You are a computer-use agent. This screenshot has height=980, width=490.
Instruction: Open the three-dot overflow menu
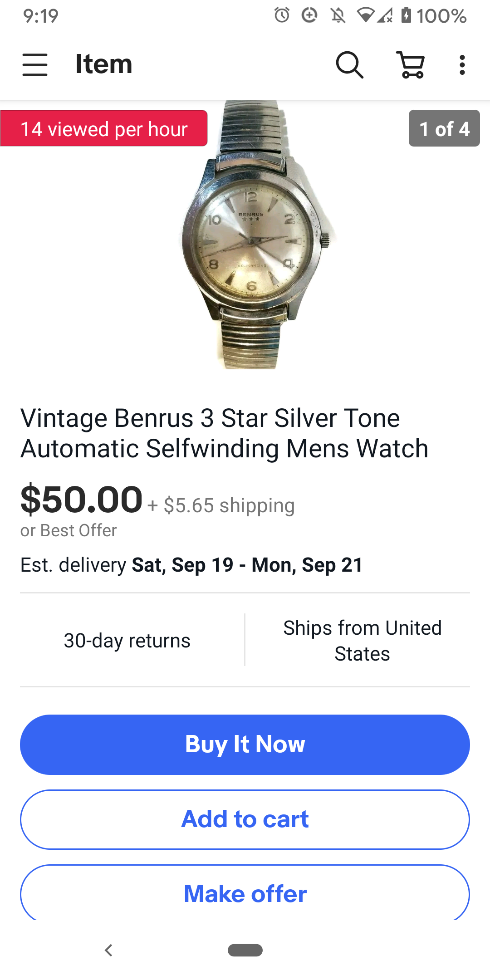point(462,65)
